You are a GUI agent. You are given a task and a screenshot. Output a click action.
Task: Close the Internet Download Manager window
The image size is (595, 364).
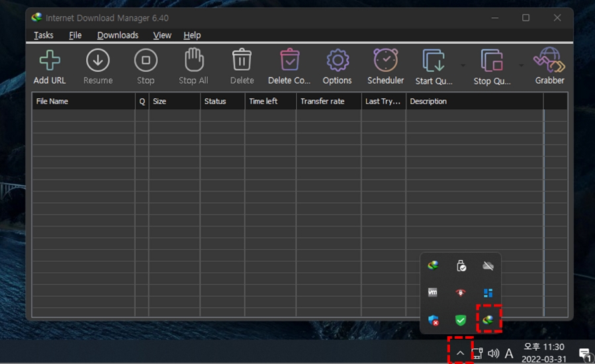tap(557, 18)
